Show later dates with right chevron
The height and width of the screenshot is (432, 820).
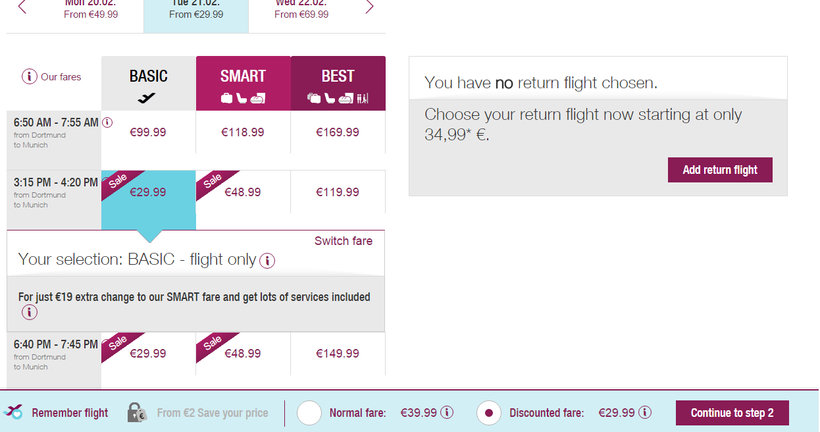click(x=369, y=8)
